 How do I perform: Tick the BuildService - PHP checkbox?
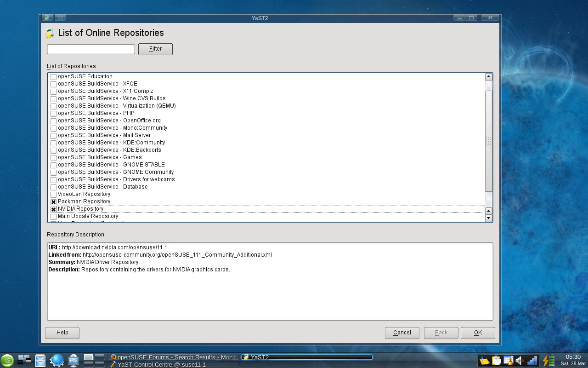(54, 114)
